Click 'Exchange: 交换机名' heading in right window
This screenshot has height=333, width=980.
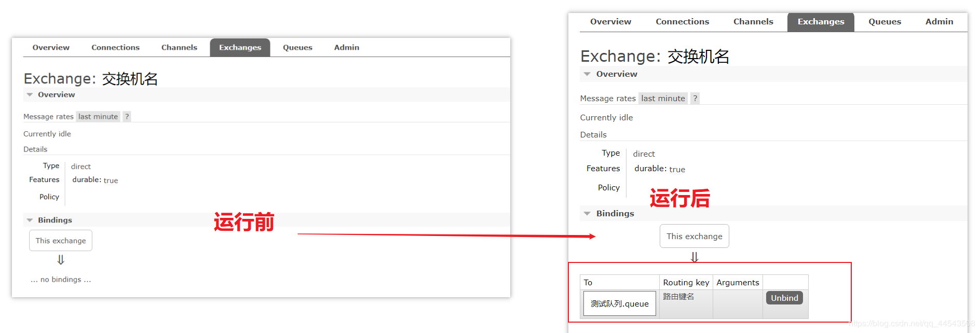click(655, 56)
